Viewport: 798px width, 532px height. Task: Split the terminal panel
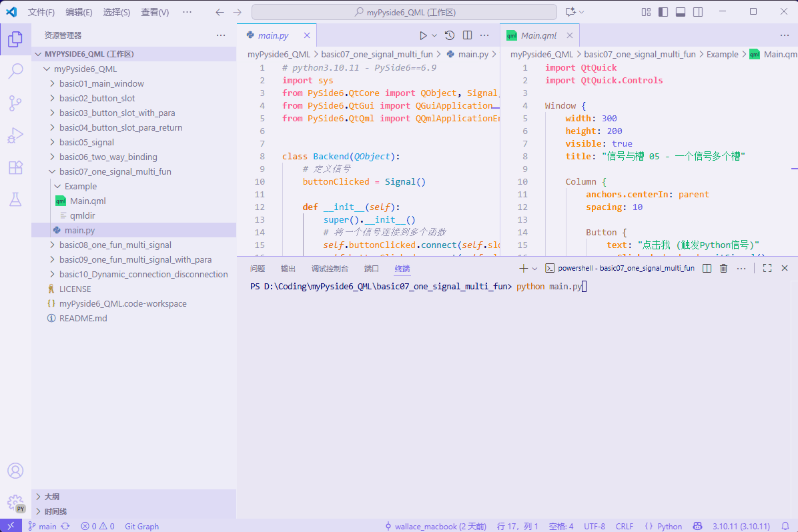coord(707,268)
